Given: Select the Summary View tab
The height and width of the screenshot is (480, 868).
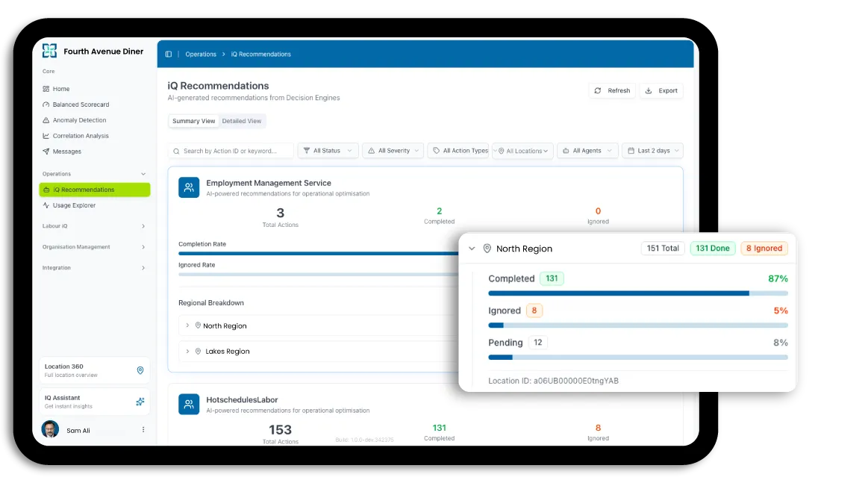Looking at the screenshot, I should click(x=193, y=121).
